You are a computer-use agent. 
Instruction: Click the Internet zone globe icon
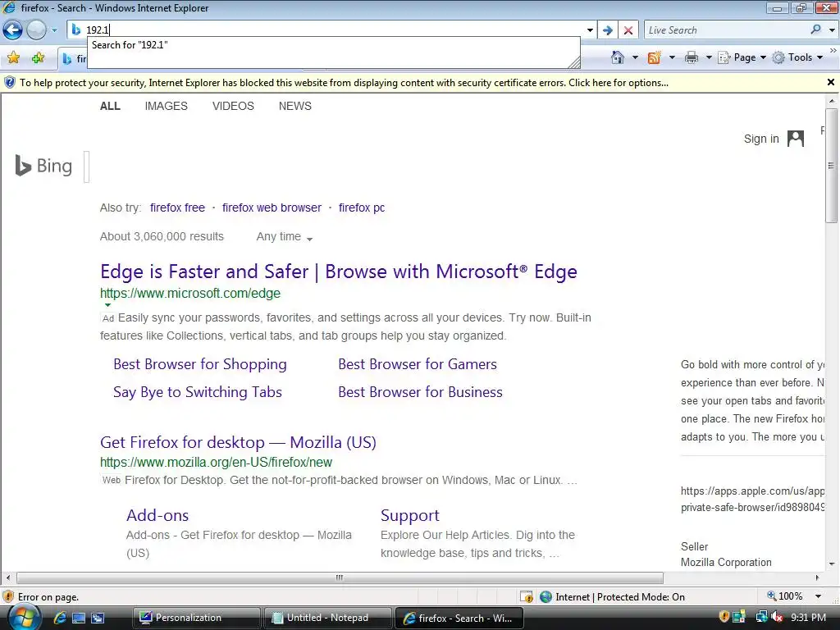point(546,596)
